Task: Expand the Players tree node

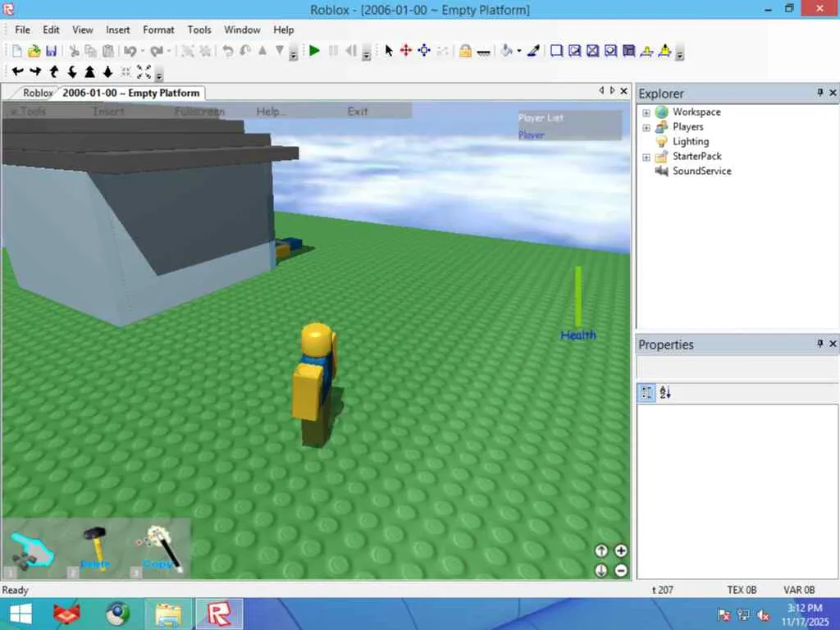Action: coord(646,127)
